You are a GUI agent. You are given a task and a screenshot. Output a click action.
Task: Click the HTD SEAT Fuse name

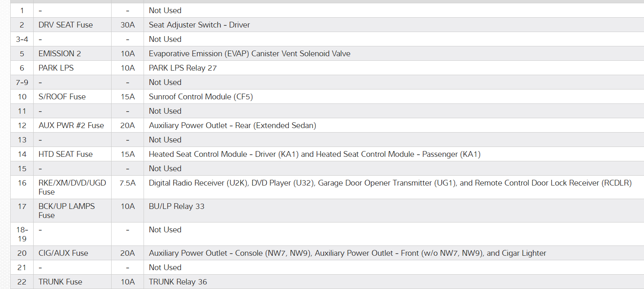click(x=66, y=154)
